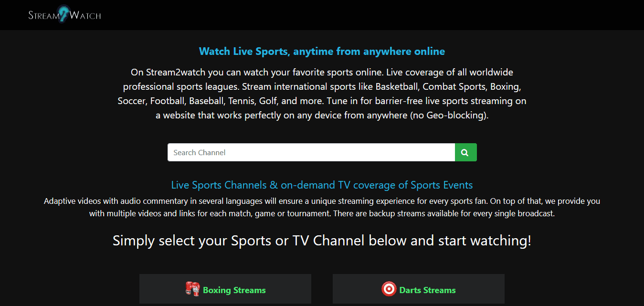Click the boxing gloves icon
The height and width of the screenshot is (306, 644).
point(192,289)
